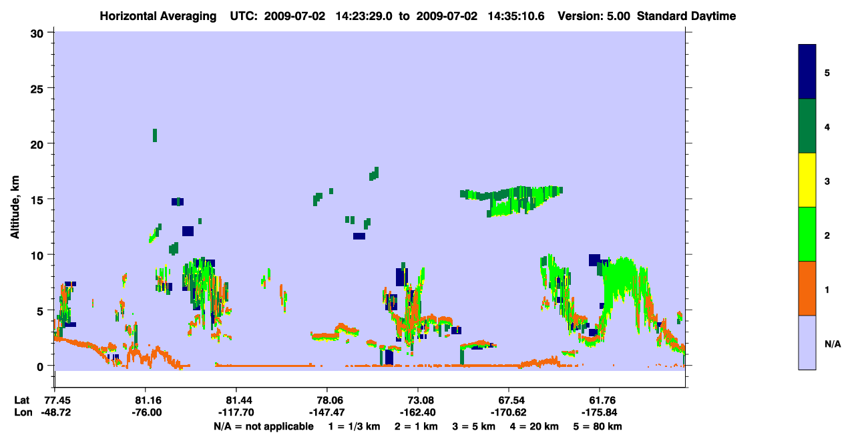Click the lavender N/A colorbar segment

[x=807, y=342]
